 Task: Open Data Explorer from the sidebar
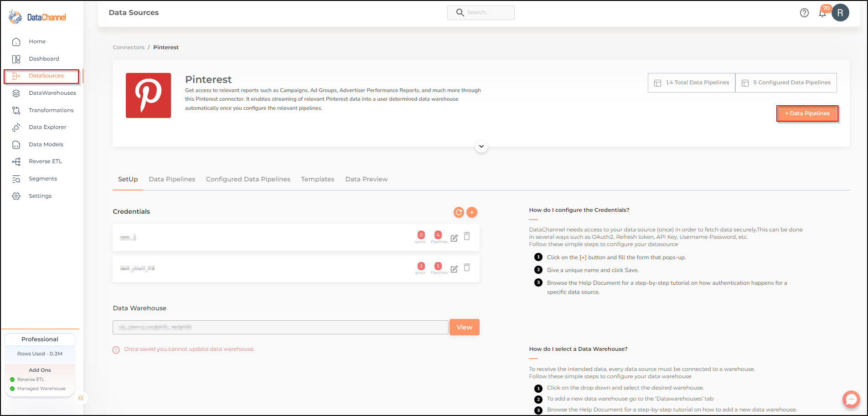tap(47, 127)
